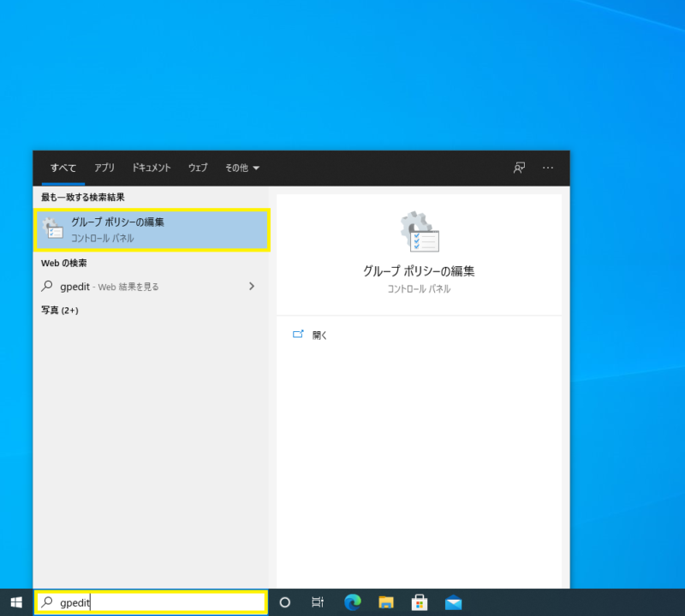Click the グループ ポリシーの編集 title in preview
The image size is (685, 616).
click(419, 271)
